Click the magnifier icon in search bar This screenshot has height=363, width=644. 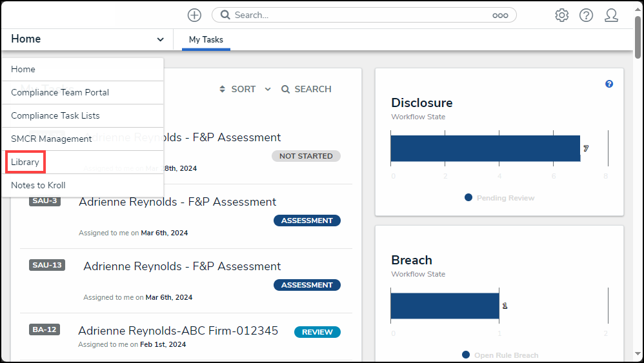pyautogui.click(x=225, y=15)
